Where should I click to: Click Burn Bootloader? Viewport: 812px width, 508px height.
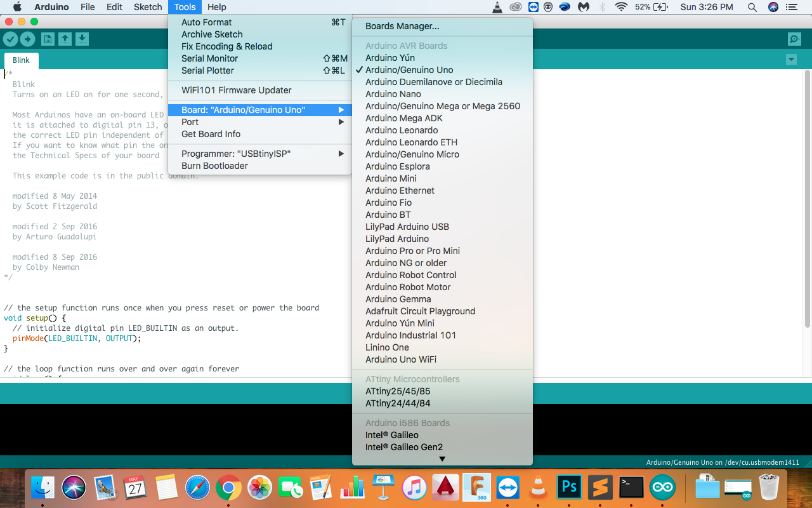pyautogui.click(x=259, y=166)
